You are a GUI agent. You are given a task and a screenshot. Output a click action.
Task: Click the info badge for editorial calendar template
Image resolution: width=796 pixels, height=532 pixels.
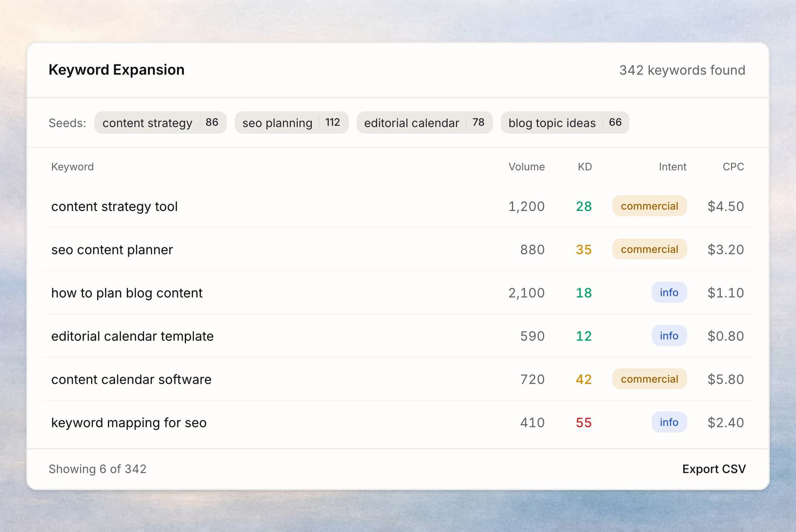pos(669,336)
